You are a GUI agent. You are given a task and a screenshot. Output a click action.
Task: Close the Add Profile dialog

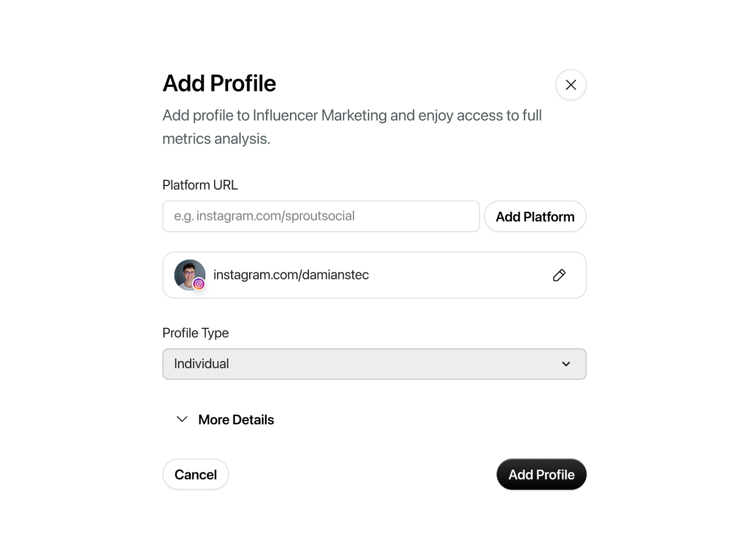570,85
